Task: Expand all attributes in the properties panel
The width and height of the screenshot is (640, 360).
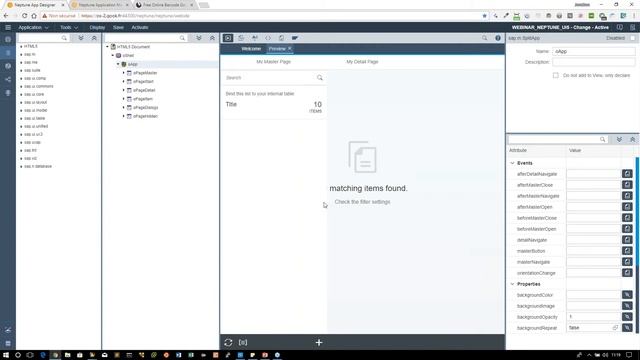Action: [x=619, y=140]
